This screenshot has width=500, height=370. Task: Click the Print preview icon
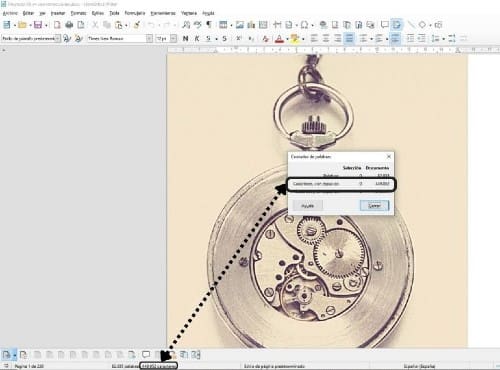pos(81,25)
